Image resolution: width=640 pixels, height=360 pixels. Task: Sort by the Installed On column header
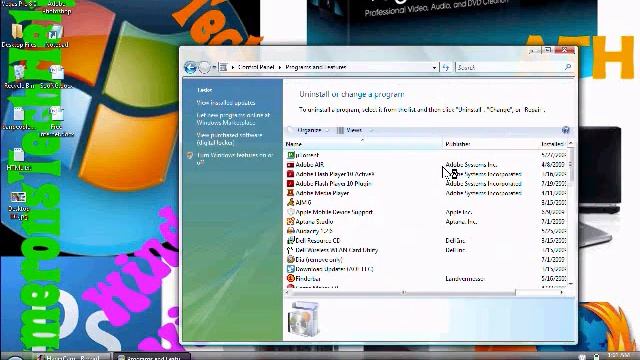[x=553, y=144]
